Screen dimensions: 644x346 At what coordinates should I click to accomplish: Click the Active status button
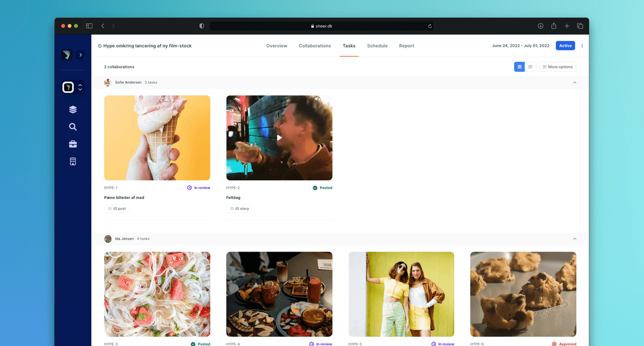click(565, 46)
